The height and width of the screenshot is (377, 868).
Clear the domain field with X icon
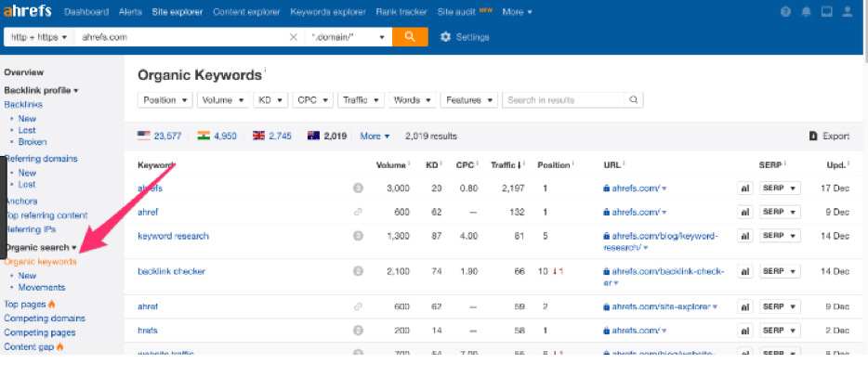[294, 37]
